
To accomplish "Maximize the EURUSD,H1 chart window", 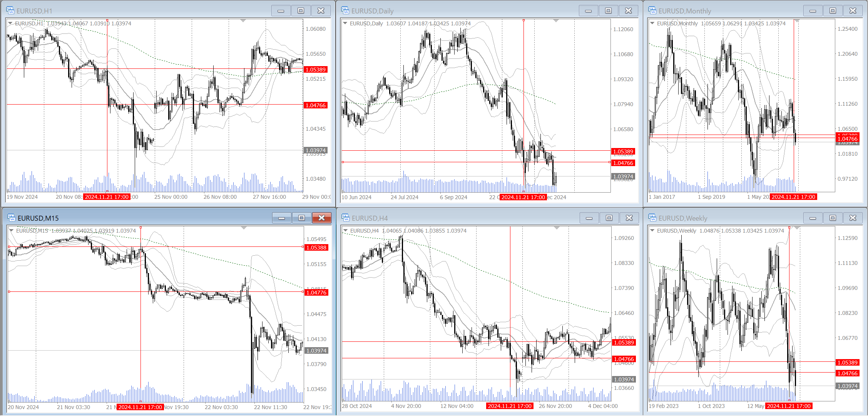I will 301,11.
